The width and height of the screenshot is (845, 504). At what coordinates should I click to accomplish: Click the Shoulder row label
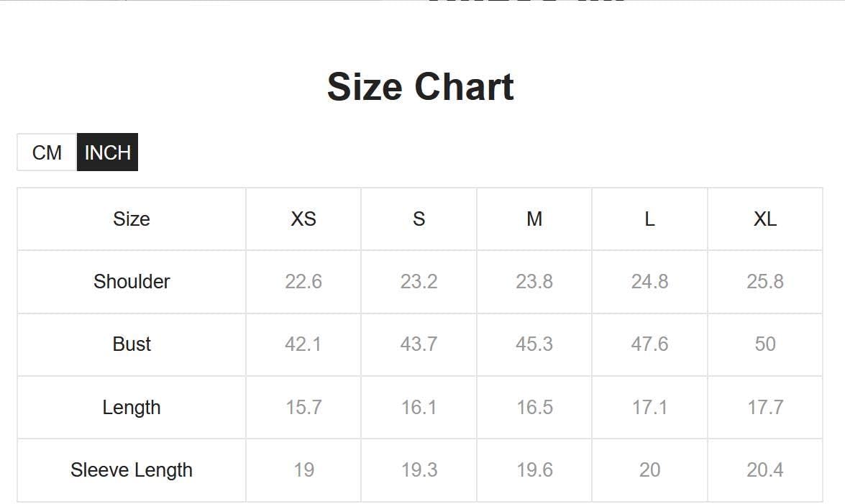click(132, 281)
